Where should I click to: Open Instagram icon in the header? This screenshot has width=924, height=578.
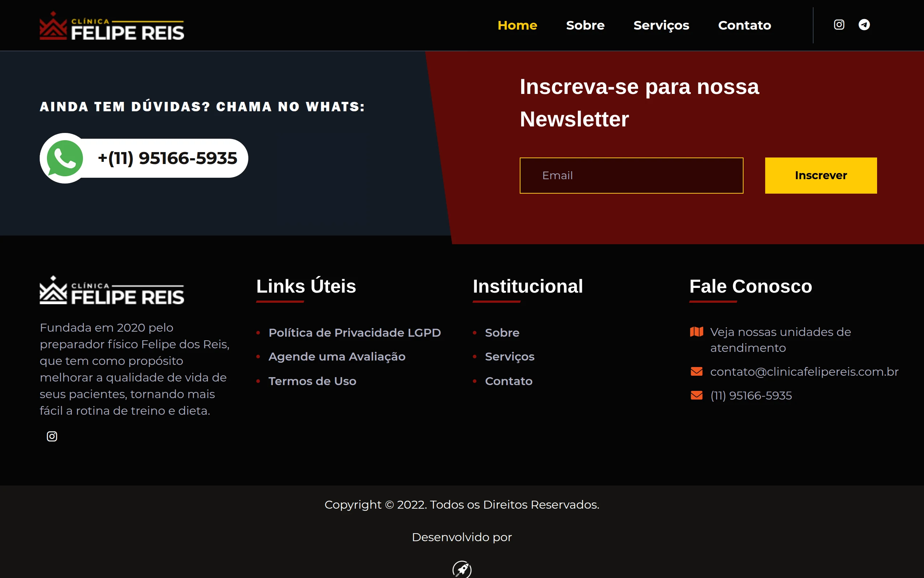click(839, 25)
